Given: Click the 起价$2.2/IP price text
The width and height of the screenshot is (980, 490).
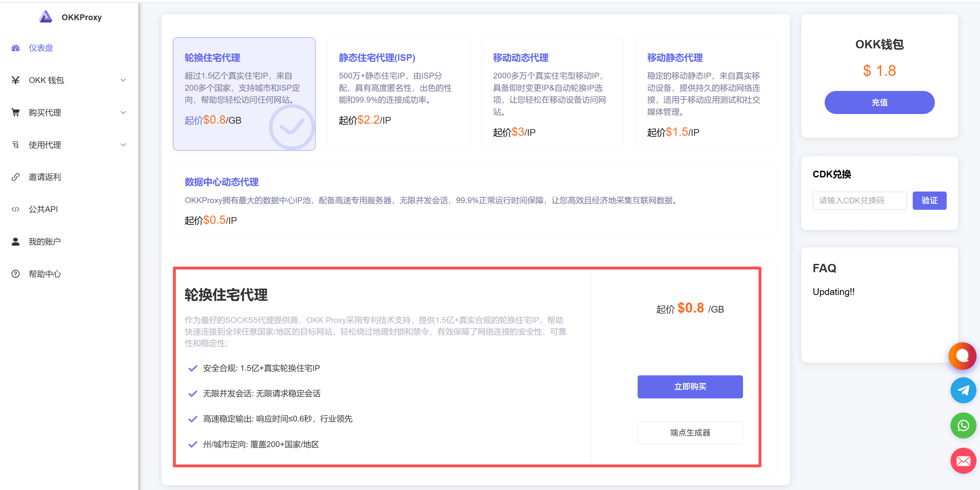Looking at the screenshot, I should (365, 120).
